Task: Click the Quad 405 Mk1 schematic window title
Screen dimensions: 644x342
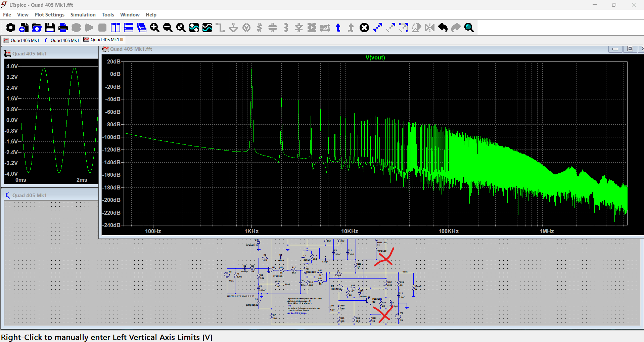Action: [x=30, y=196]
